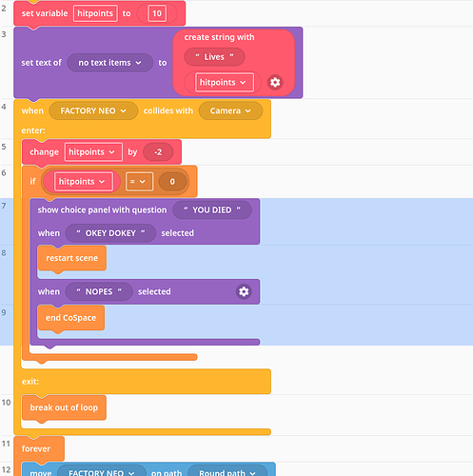Open the equals operator dropdown

click(x=139, y=182)
